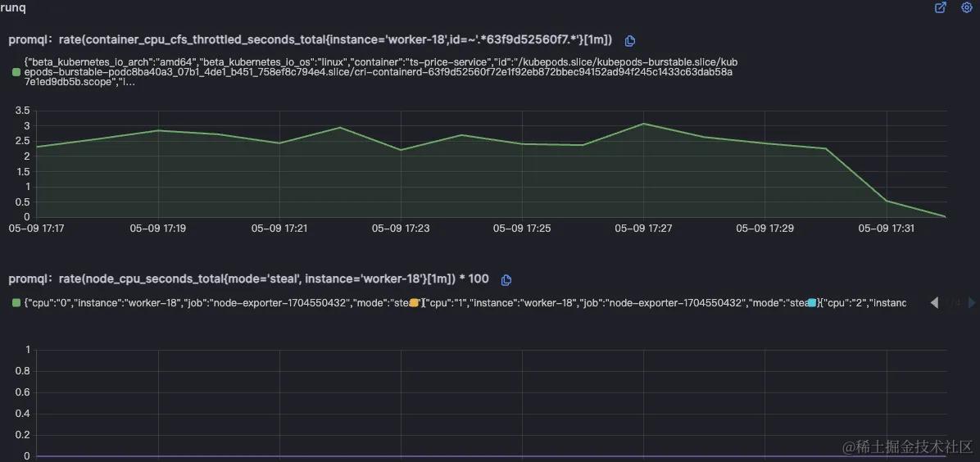Toggle the cpu 2 steal series legend text
The image size is (980, 462).
(x=863, y=302)
